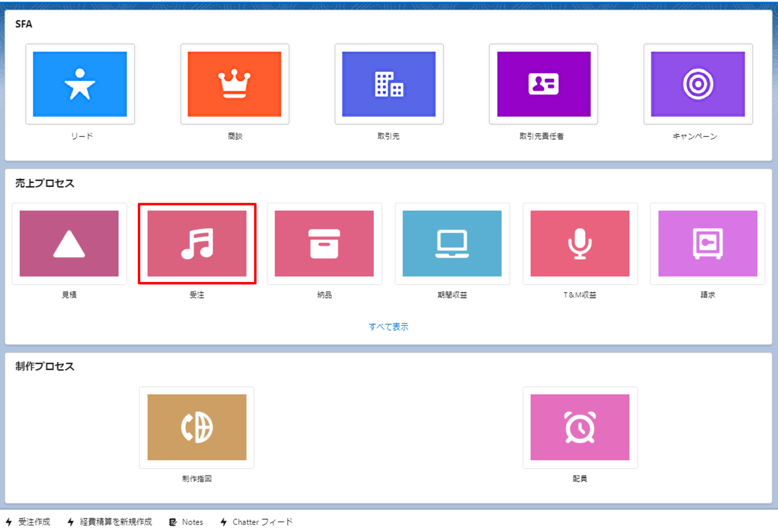Open the 配員 alarm clock icon tile

click(x=580, y=427)
